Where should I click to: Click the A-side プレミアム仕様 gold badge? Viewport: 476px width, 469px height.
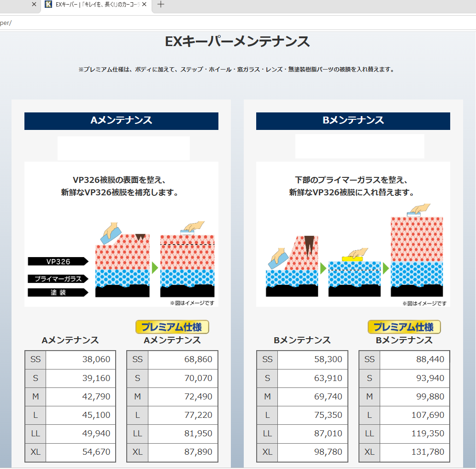172,327
